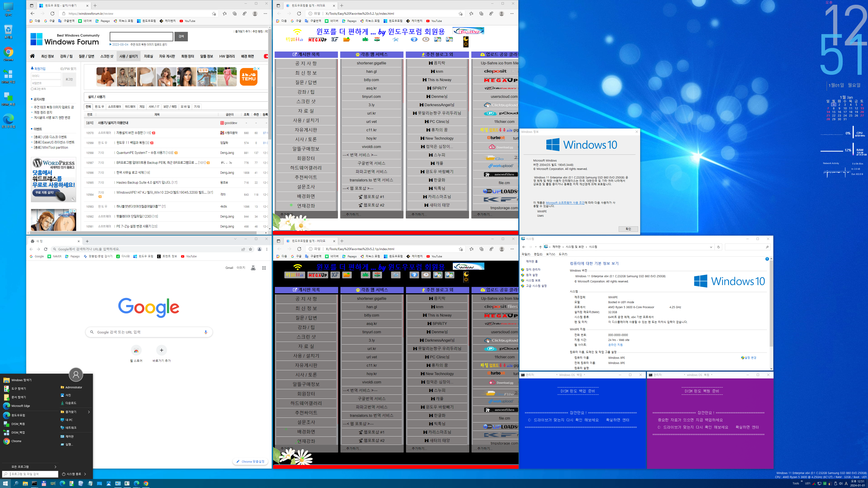
Task: Add windowsforum.kr page to favorites star
Action: (x=214, y=14)
